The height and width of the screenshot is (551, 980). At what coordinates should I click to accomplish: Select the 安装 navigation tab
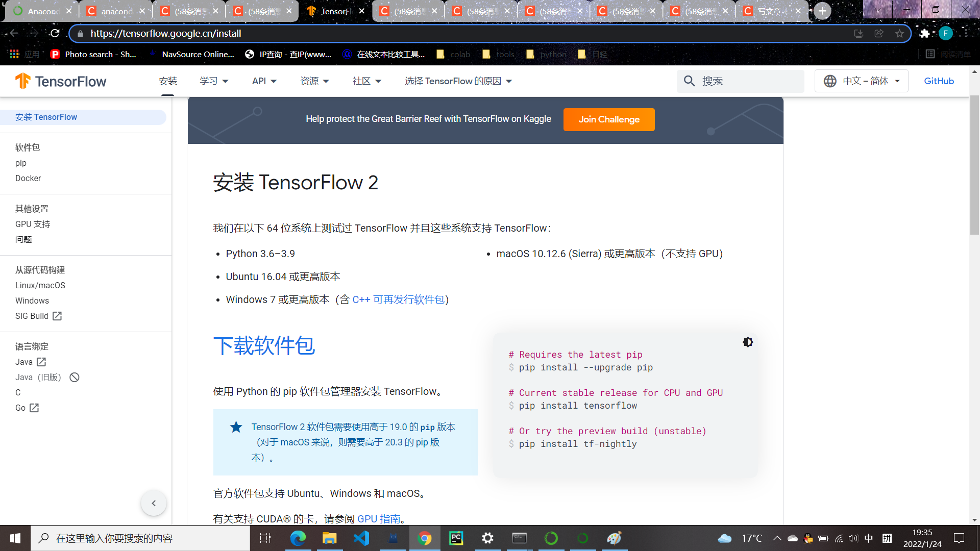pos(167,81)
